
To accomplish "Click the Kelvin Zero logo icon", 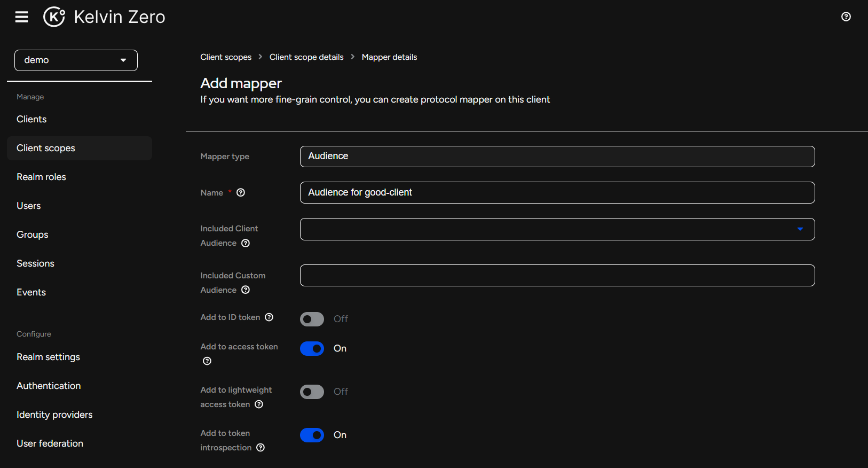I will click(54, 17).
